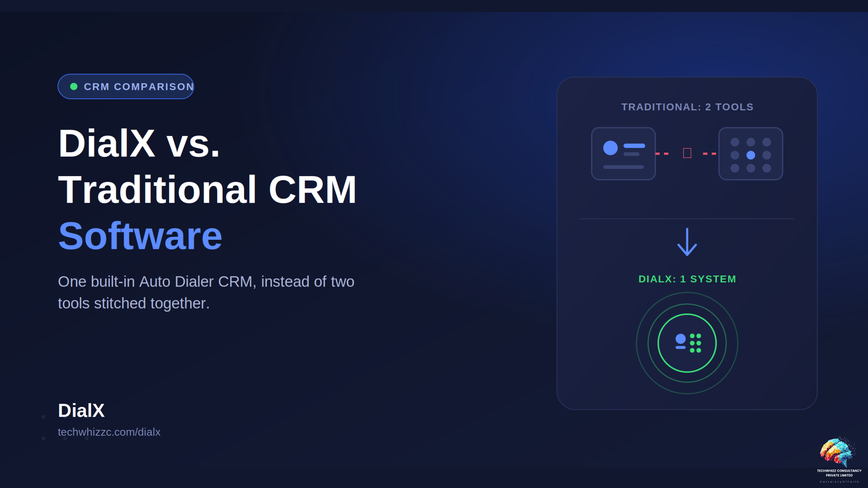The width and height of the screenshot is (868, 488).
Task: Open the techwhizzc.com/dialx link
Action: pos(109,432)
